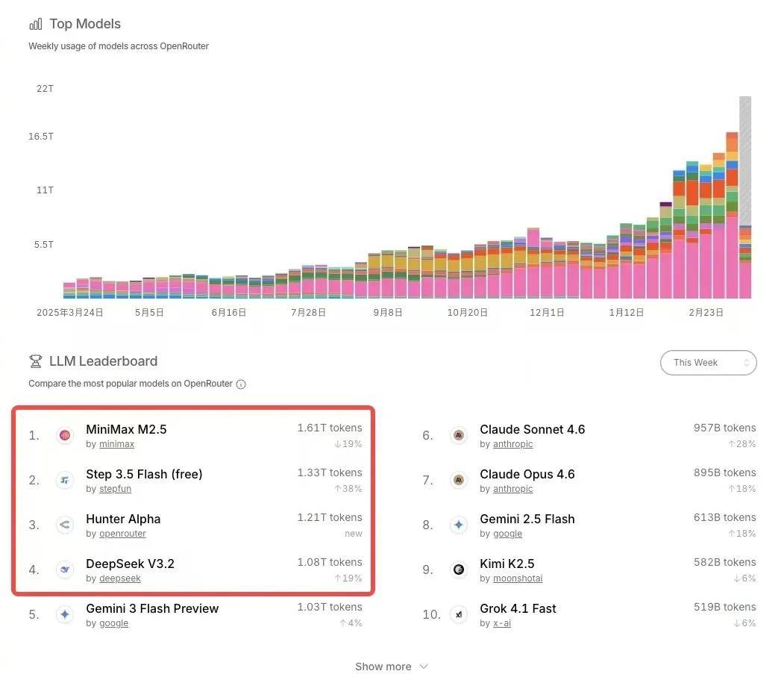Viewport: 784px width, 674px height.
Task: Click the Top Models heading
Action: (85, 24)
